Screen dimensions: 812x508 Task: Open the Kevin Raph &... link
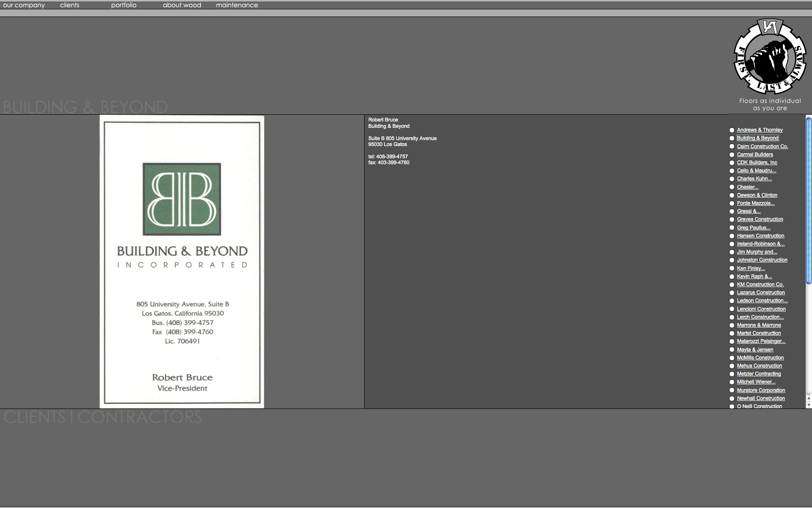click(x=754, y=276)
